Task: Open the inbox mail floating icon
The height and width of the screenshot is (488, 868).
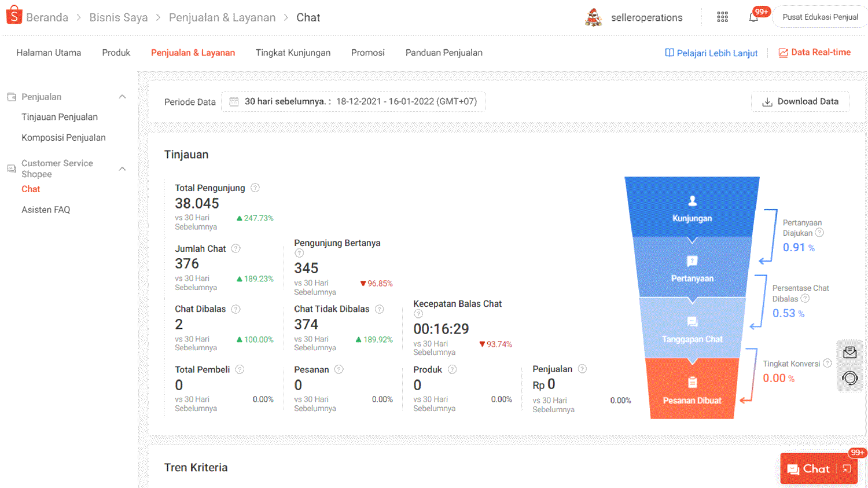Action: coord(850,352)
